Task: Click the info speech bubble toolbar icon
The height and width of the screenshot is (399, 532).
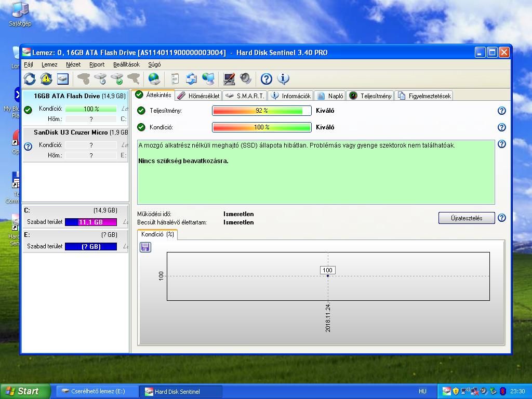Action: tap(283, 79)
